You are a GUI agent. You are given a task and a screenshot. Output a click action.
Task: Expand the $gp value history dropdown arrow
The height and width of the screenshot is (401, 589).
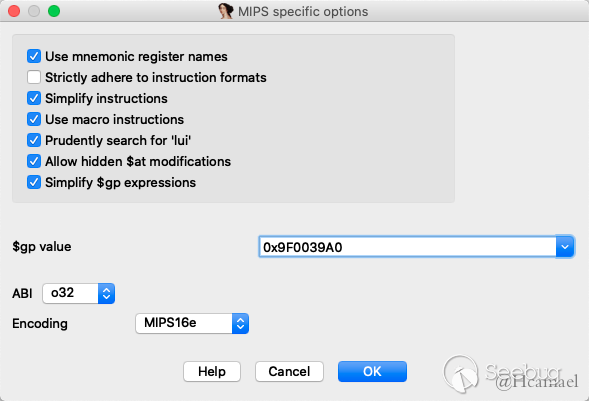[565, 247]
